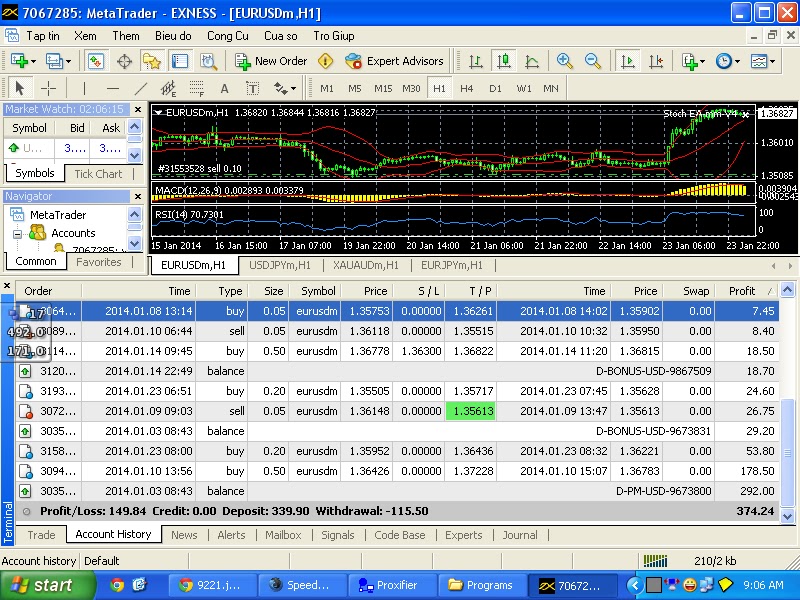
Task: Open the Strategy Tester icon
Action: coord(208,61)
